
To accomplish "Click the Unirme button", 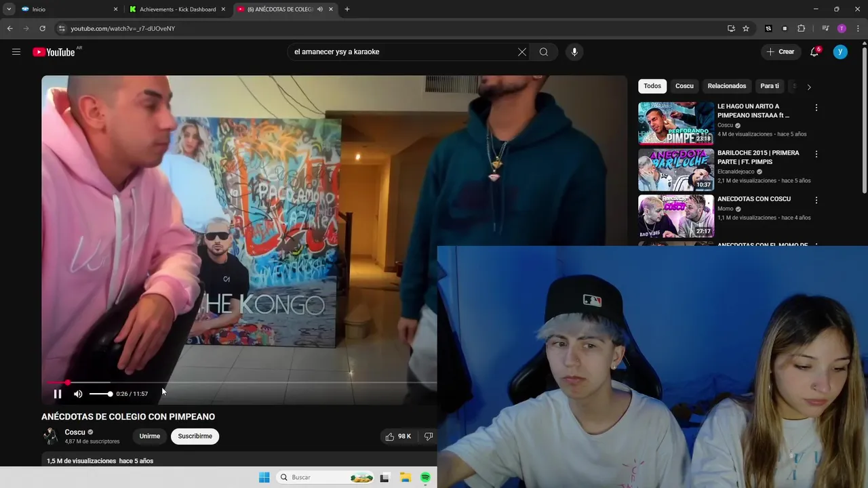I will (x=150, y=436).
